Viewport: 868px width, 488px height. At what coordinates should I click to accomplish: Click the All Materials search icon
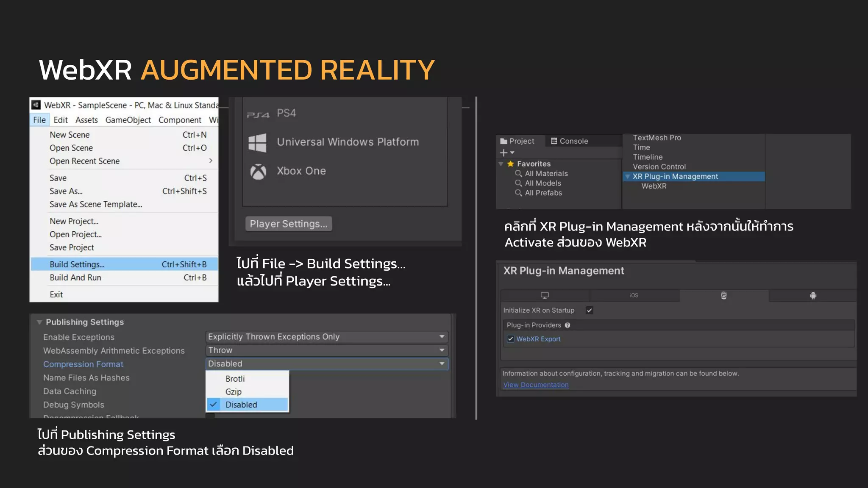[x=518, y=173]
